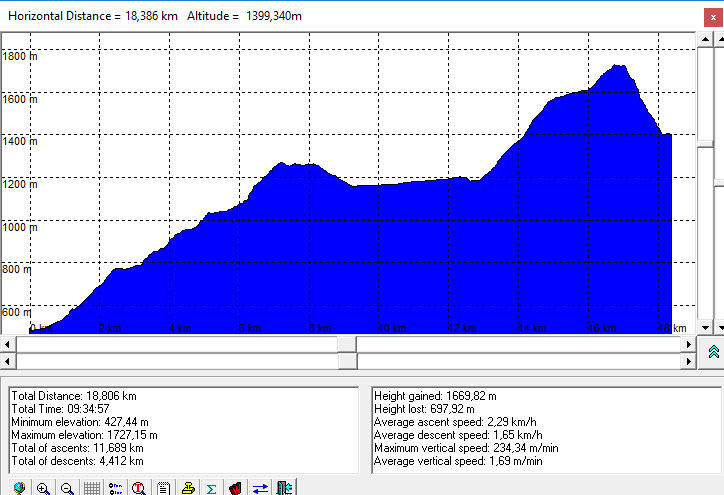Click the red book icon in toolbar

point(236,488)
